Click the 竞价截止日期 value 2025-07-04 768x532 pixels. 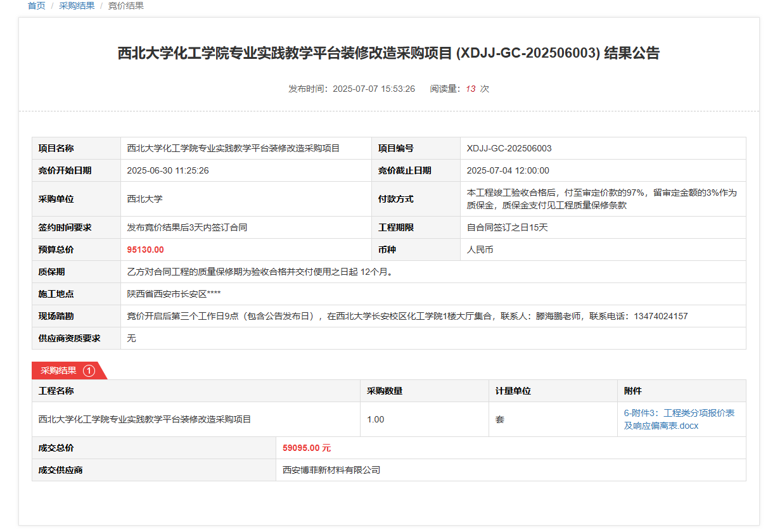pos(508,170)
